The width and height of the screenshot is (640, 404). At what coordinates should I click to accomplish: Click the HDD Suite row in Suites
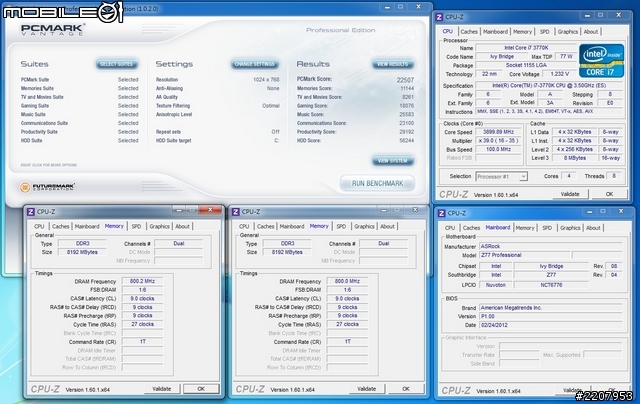80,140
